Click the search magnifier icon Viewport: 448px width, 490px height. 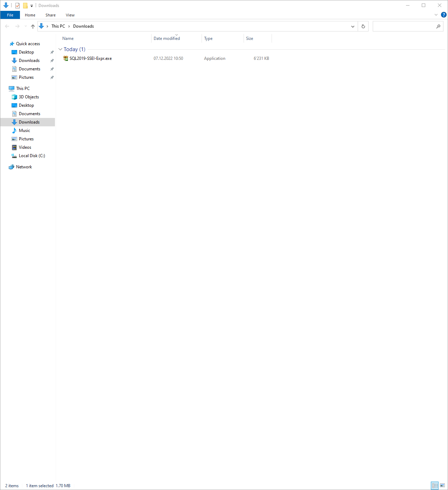pos(438,26)
